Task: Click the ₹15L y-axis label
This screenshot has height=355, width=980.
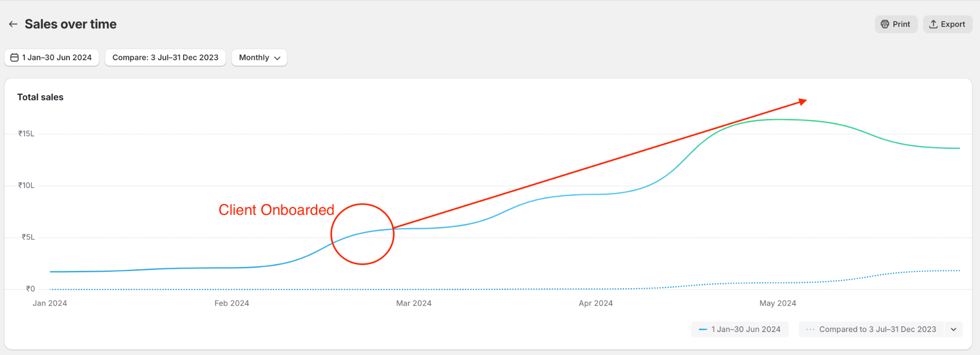Action: click(x=26, y=134)
